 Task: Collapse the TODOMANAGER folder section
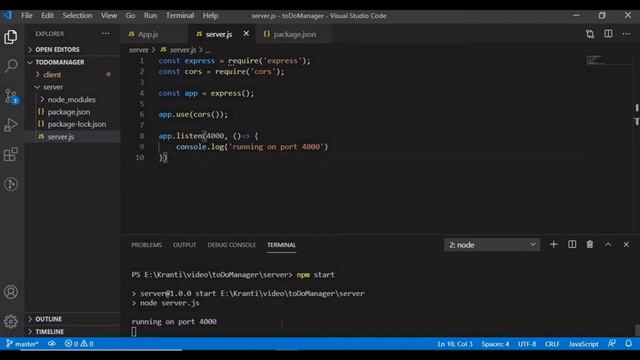click(73, 62)
